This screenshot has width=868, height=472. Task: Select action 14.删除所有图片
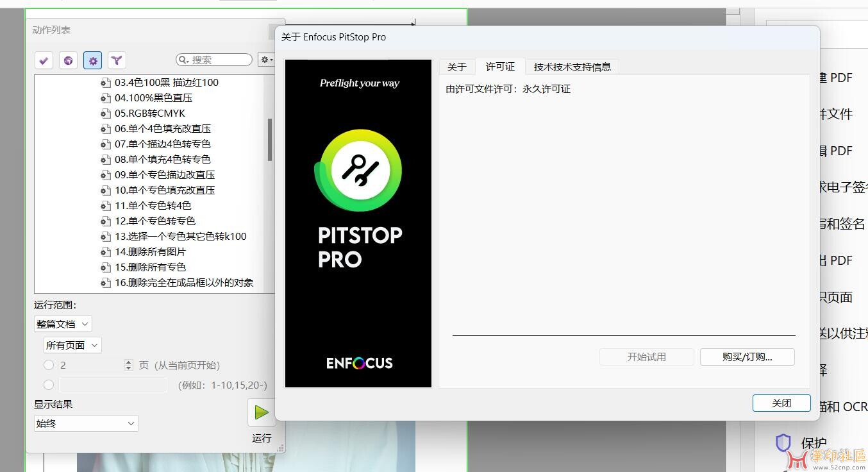tap(150, 252)
